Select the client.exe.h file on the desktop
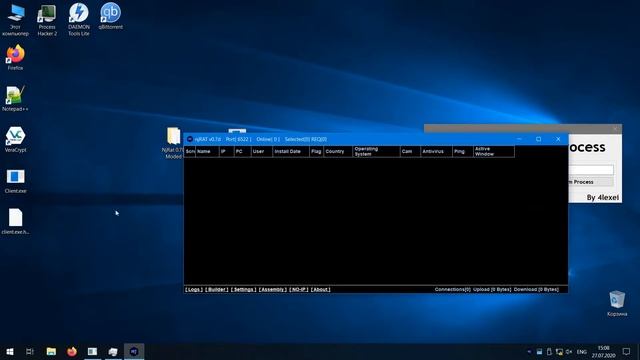The height and width of the screenshot is (360, 640). pyautogui.click(x=16, y=221)
